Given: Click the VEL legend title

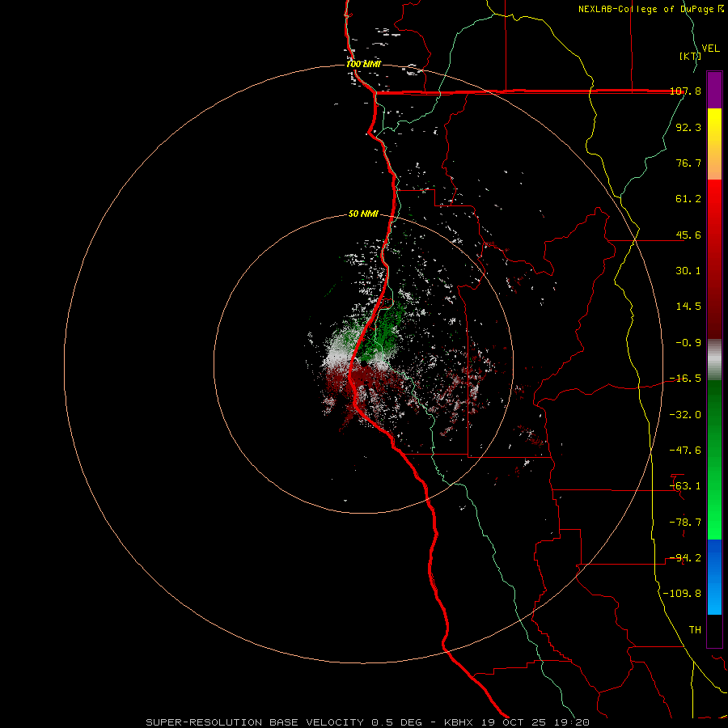Looking at the screenshot, I should tap(710, 49).
